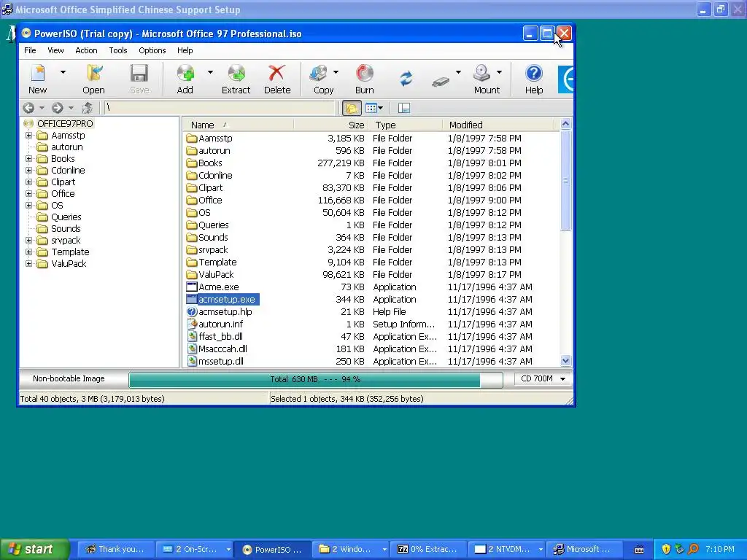Screen dimensions: 747x560
Task: Click the Non-bootable Image label
Action: (69, 379)
